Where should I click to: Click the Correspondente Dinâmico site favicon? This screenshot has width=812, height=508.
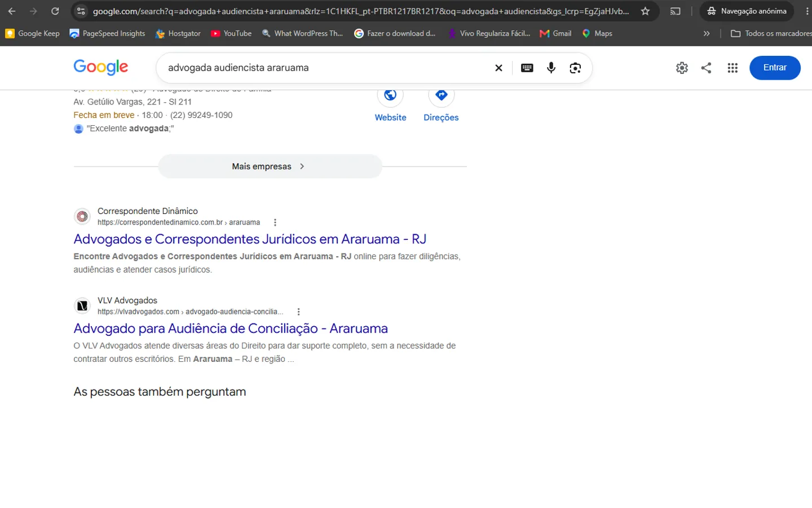(82, 216)
